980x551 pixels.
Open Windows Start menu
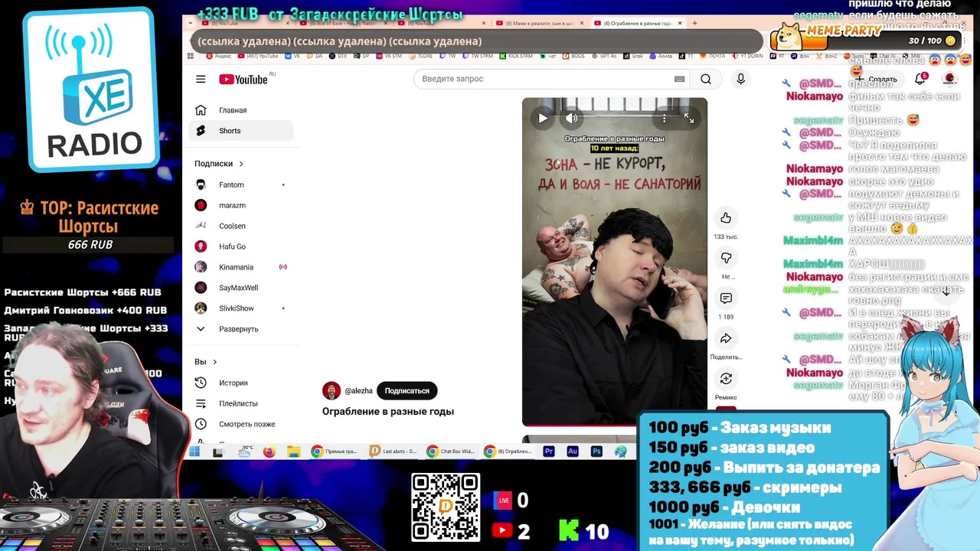194,452
